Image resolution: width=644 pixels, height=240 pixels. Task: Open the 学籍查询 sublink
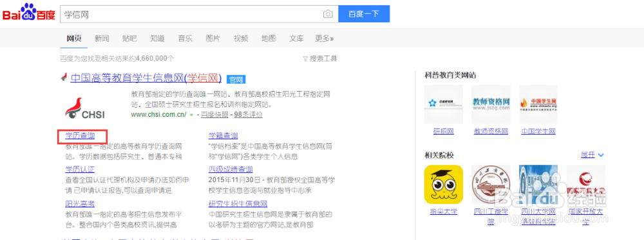coord(223,136)
